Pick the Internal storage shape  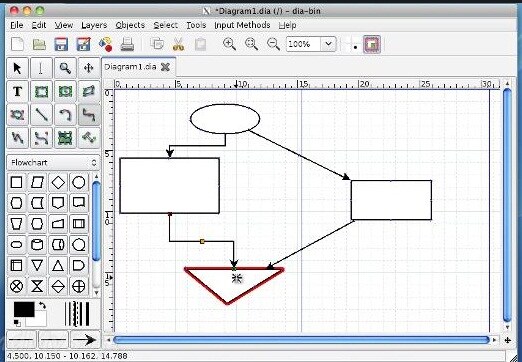17,265
